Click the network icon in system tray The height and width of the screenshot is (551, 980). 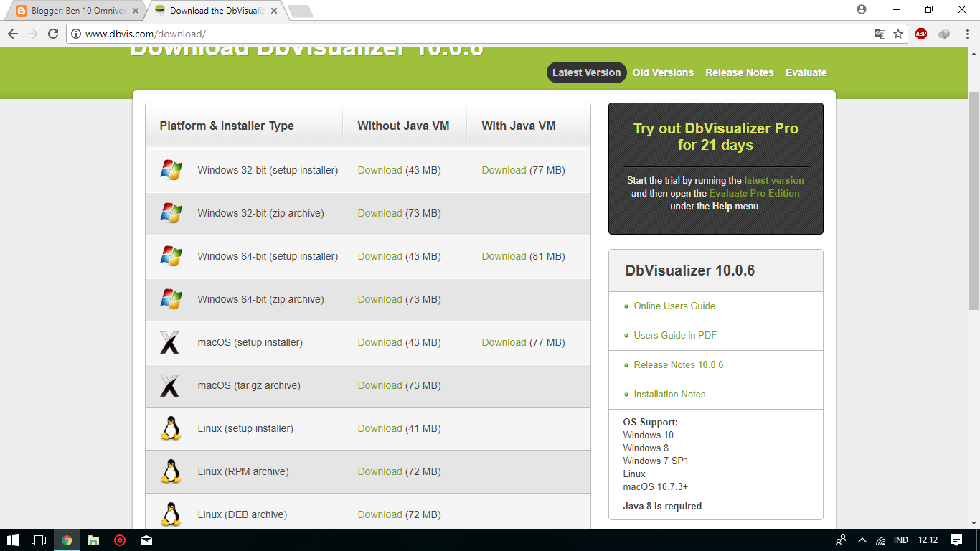[x=880, y=540]
